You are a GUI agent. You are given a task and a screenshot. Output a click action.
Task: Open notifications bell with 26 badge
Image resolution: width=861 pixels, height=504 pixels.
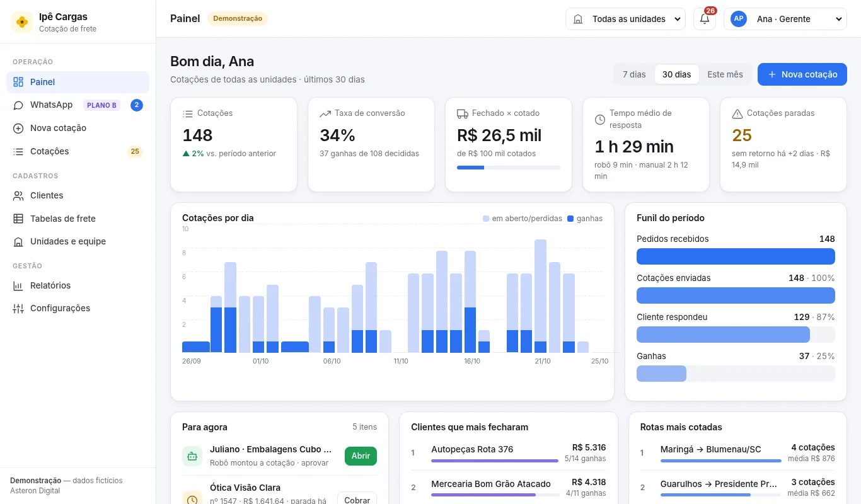705,19
